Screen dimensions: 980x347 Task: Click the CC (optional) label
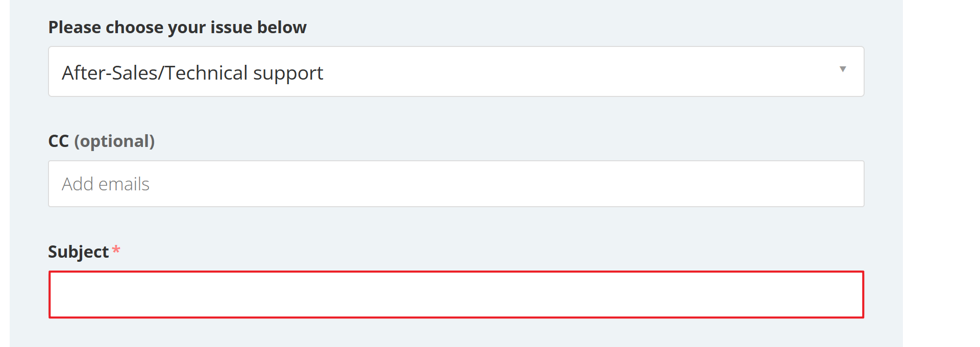tap(102, 141)
